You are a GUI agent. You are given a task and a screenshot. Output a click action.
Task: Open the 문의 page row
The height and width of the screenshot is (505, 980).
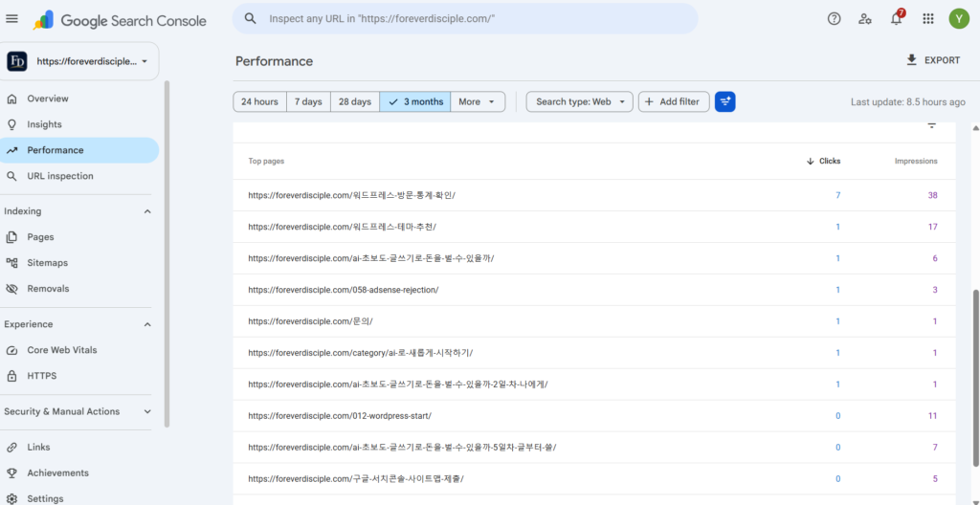click(593, 321)
